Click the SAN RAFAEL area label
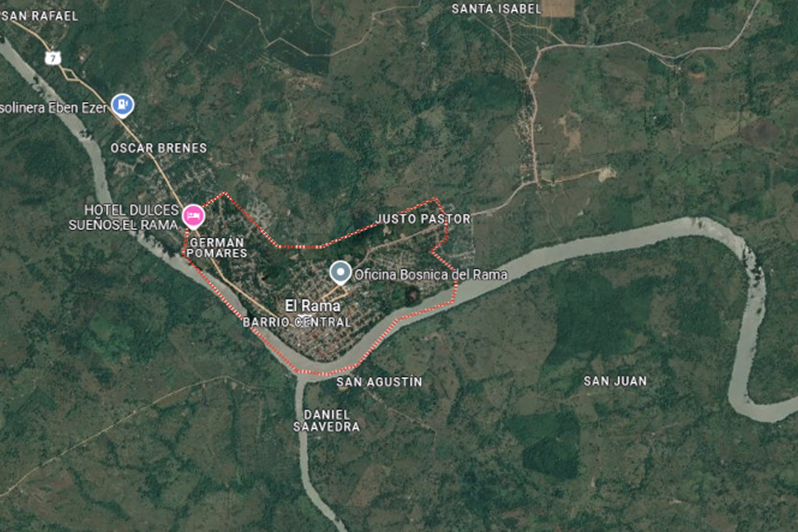The width and height of the screenshot is (798, 532). pyautogui.click(x=39, y=16)
